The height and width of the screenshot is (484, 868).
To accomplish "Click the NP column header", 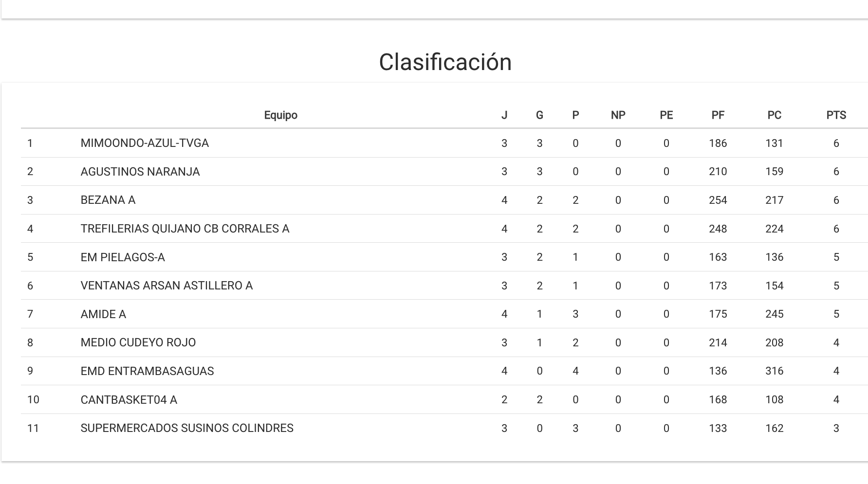I will 618,115.
